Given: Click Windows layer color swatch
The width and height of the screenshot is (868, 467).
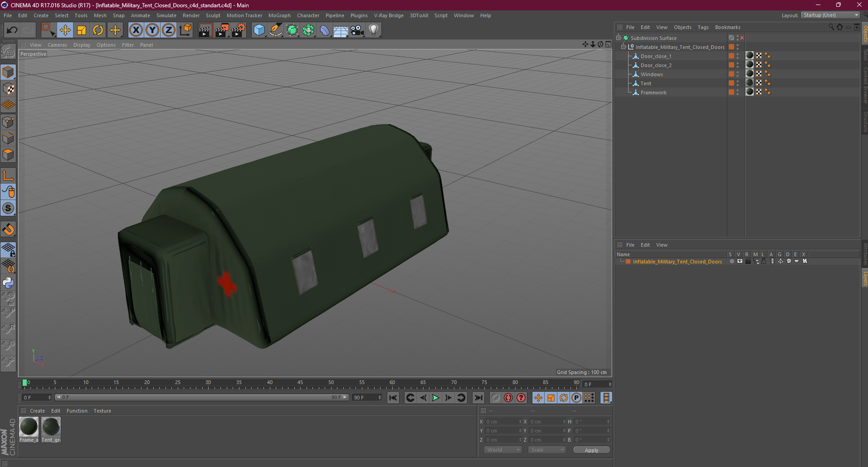Looking at the screenshot, I should (731, 74).
